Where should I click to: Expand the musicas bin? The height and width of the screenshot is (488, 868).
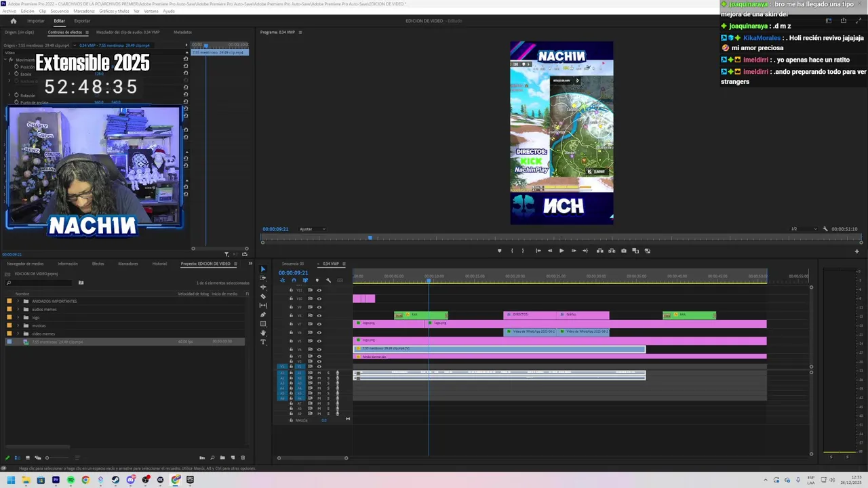(x=18, y=325)
